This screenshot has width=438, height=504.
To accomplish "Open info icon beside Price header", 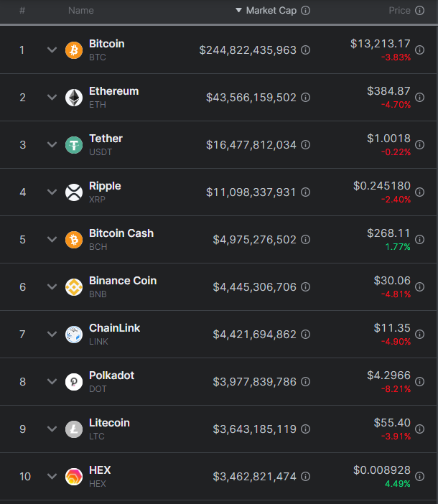I will (x=419, y=11).
